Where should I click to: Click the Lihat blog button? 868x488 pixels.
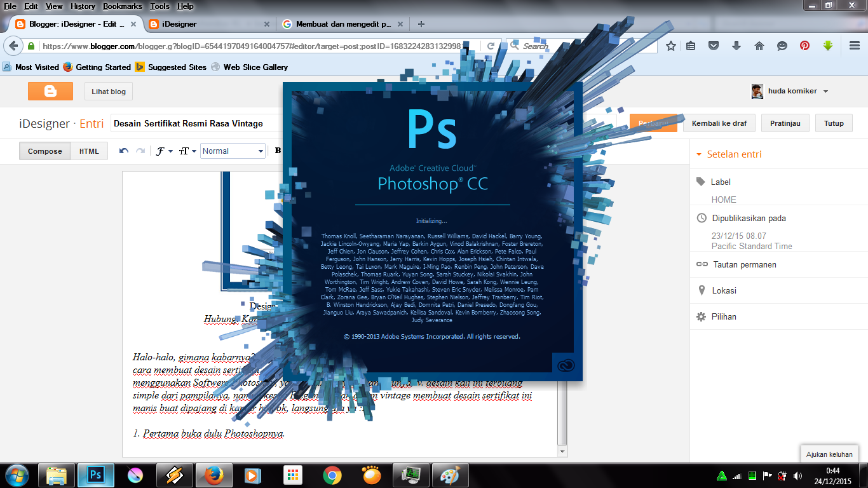pyautogui.click(x=109, y=91)
